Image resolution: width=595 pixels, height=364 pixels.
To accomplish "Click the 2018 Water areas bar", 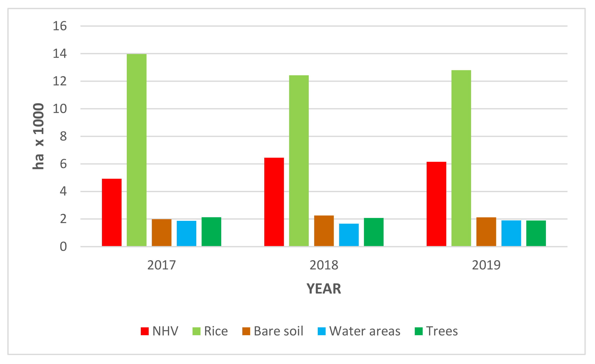I will (349, 235).
